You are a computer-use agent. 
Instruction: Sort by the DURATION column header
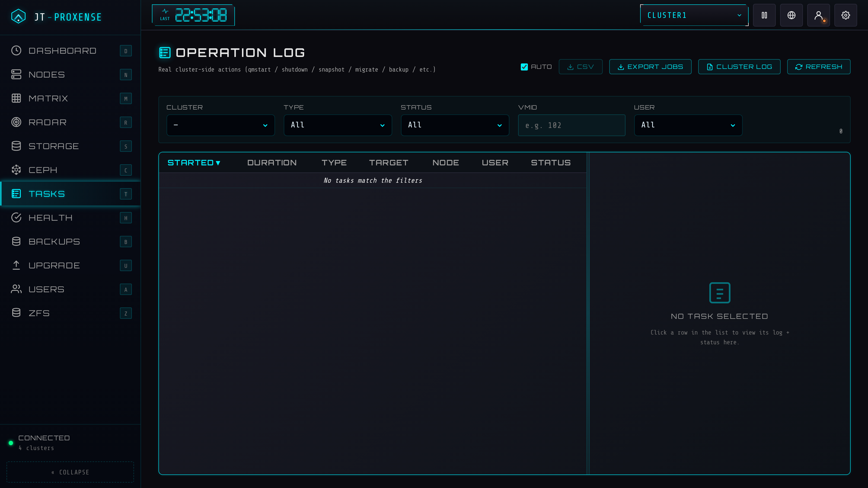[272, 163]
